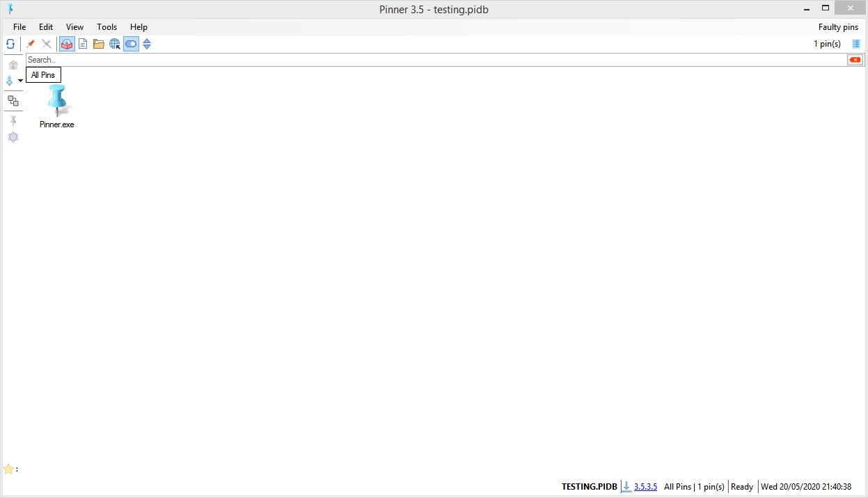Click the Ready status text
The width and height of the screenshot is (868, 498).
(742, 487)
